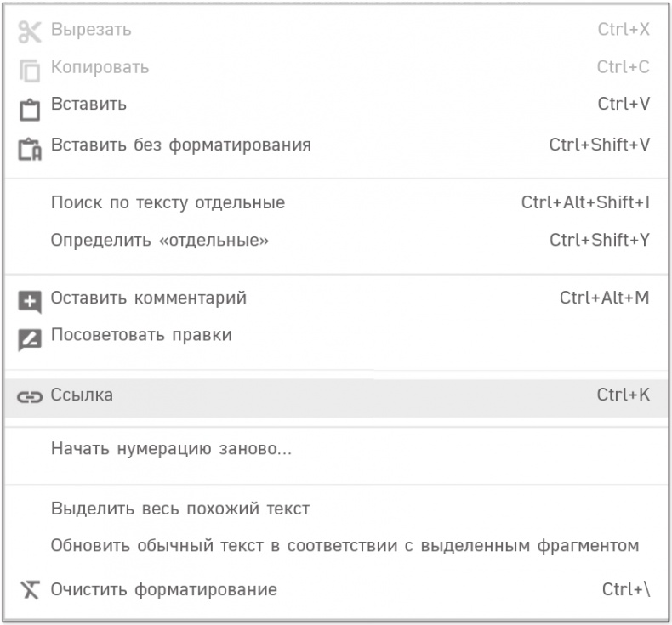Click the Ctrl+Shift+Y shortcut hint
The image size is (672, 625).
[599, 241]
